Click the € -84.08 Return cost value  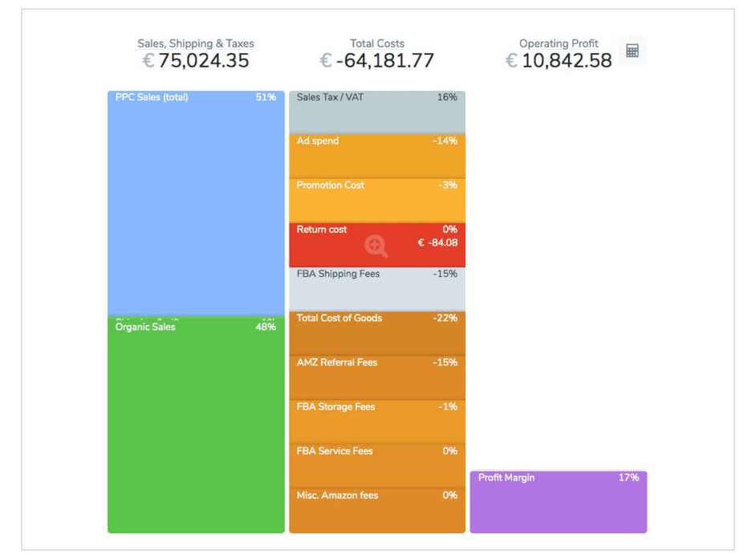tap(437, 243)
